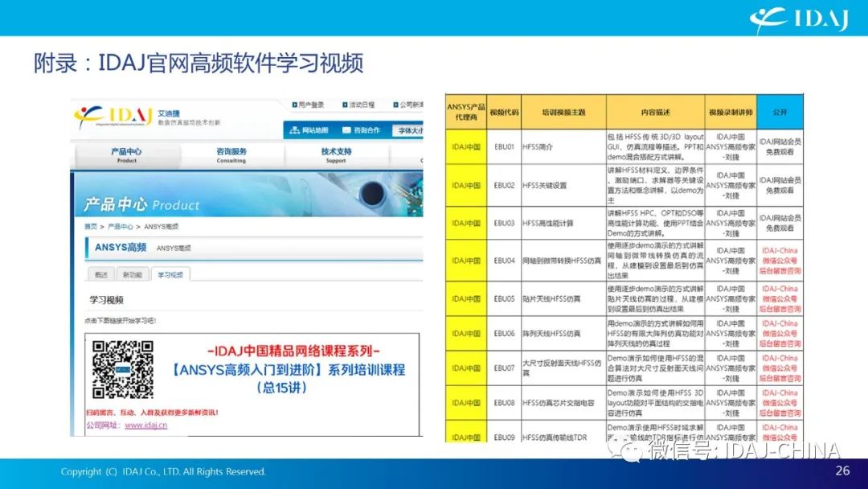Click the 网站地图 sitemap icon button
The height and width of the screenshot is (489, 868).
click(x=309, y=131)
